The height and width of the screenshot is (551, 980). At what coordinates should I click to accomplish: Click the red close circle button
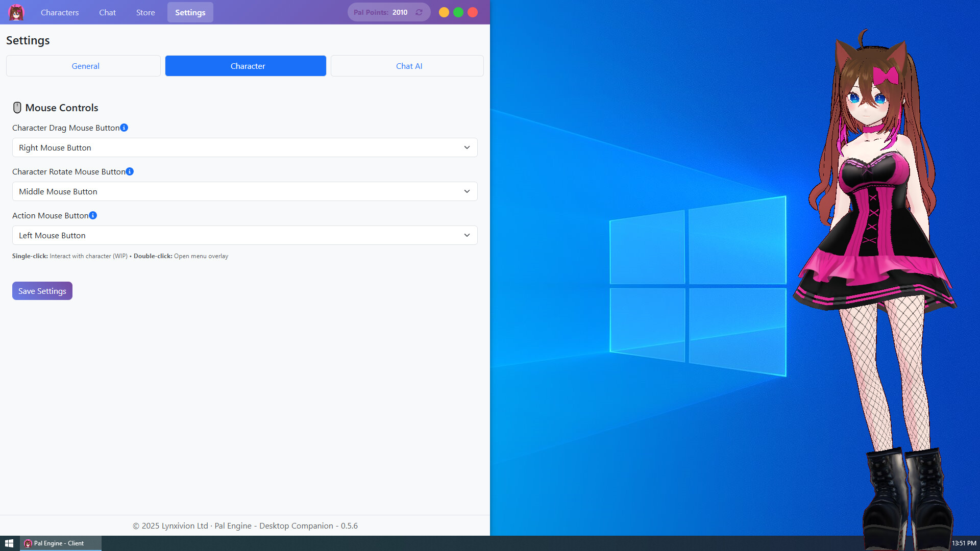[x=473, y=12]
